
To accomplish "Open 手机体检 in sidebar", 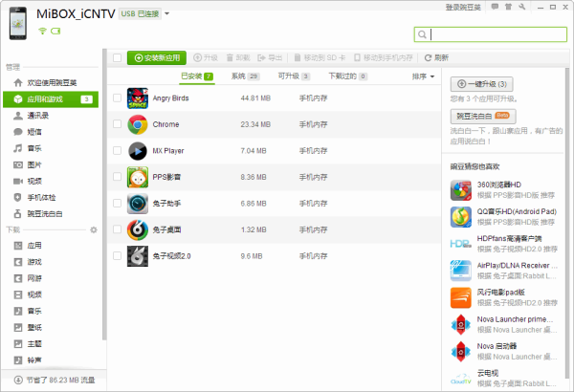I will pyautogui.click(x=51, y=197).
